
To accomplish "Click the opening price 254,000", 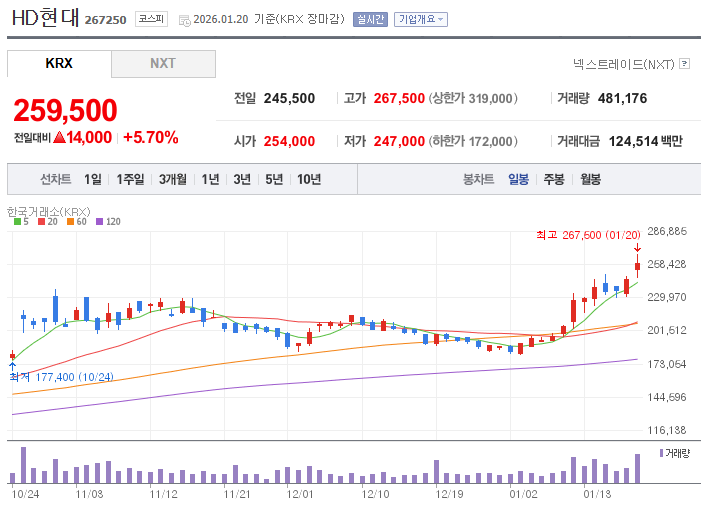I will coord(289,141).
